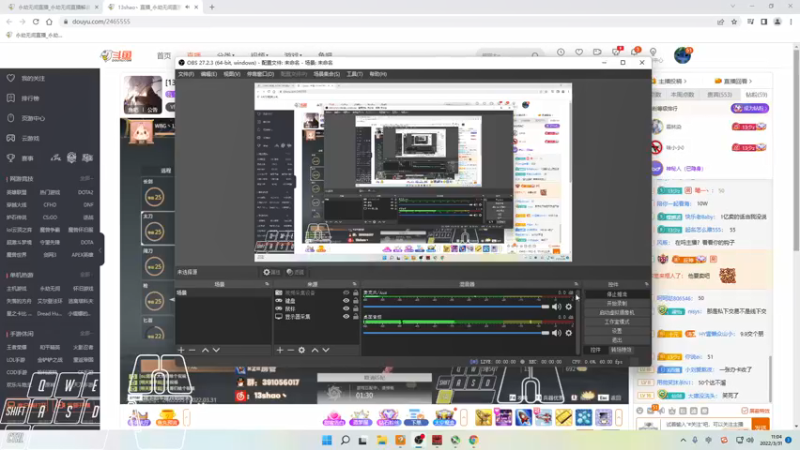Collapse the Douyu left sidebar with chevron

[101, 249]
